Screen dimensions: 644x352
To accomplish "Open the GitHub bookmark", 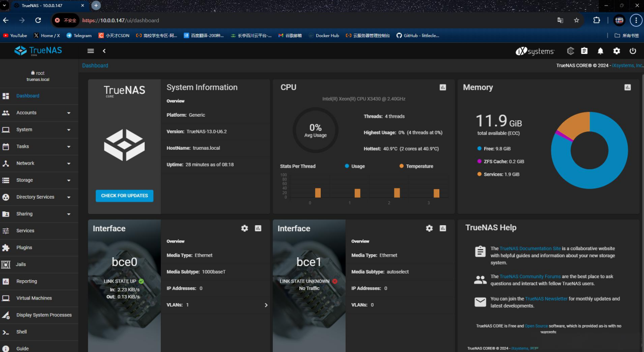I will click(x=417, y=36).
